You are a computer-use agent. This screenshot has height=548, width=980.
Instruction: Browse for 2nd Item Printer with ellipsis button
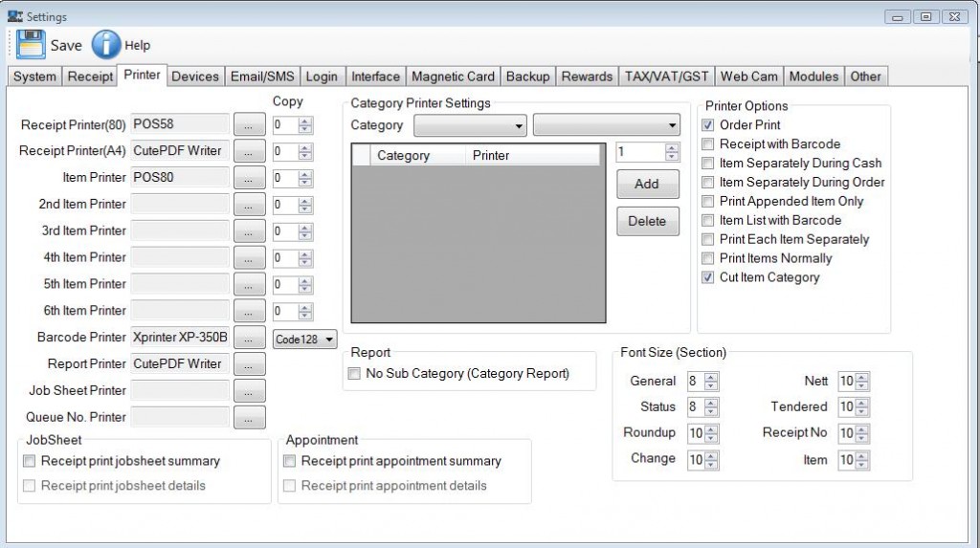pos(250,205)
